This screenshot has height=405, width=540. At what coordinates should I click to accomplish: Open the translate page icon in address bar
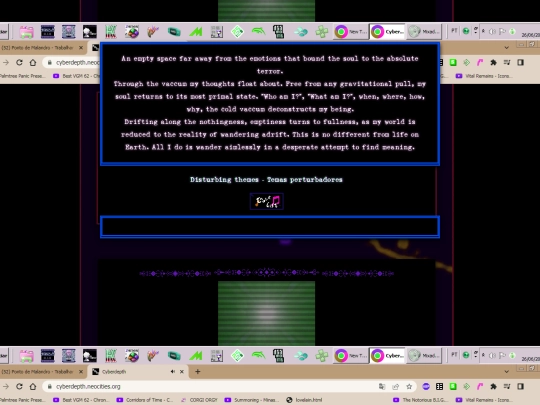tap(382, 386)
